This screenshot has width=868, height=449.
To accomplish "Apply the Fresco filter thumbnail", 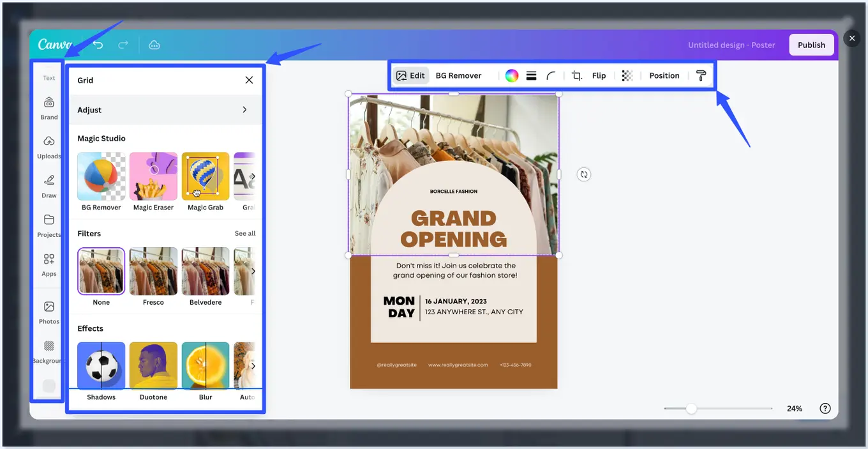I will (x=153, y=271).
